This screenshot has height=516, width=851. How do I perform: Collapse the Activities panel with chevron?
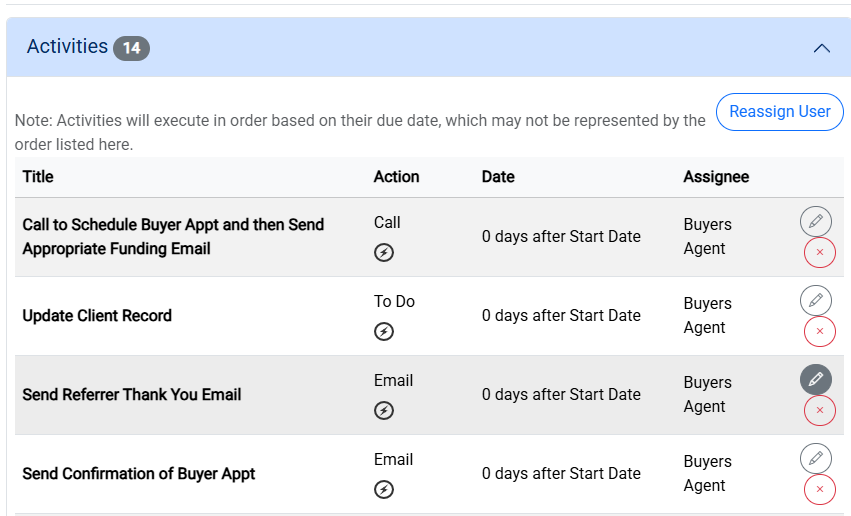[822, 48]
